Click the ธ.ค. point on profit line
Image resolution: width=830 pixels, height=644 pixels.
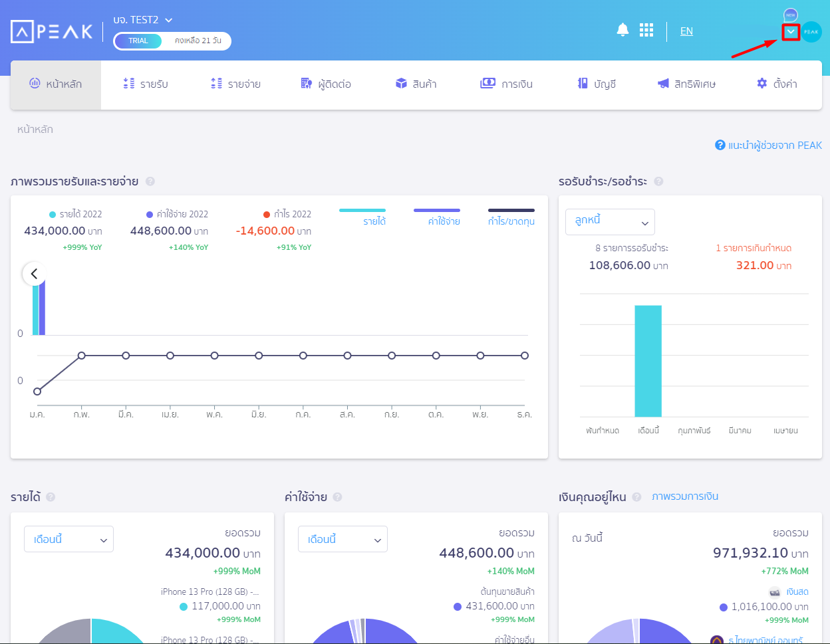pyautogui.click(x=525, y=356)
